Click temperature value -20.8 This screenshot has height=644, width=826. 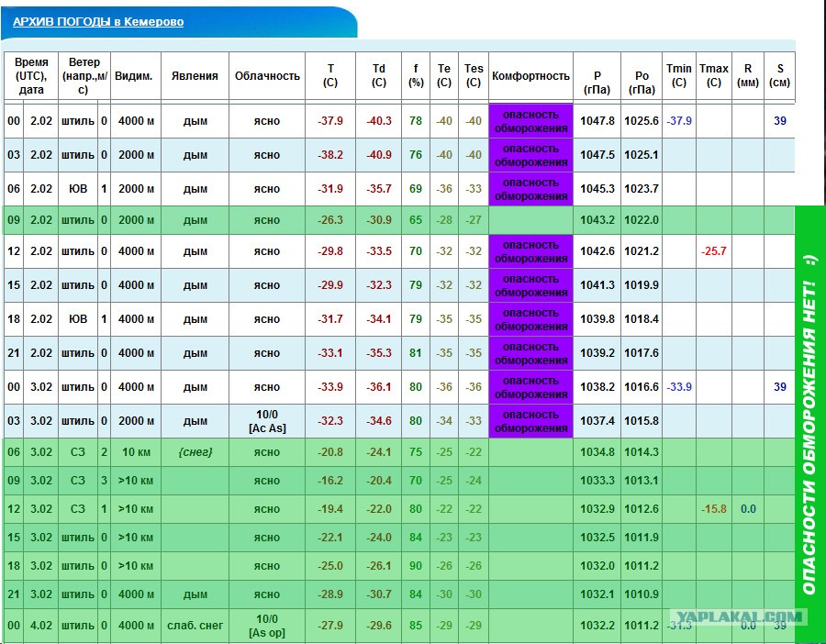coord(330,451)
